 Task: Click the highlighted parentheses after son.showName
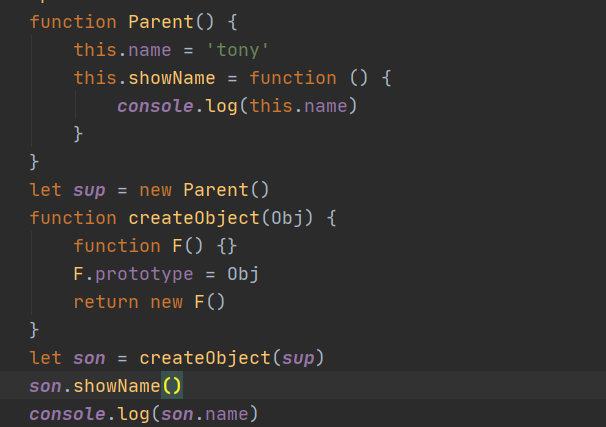[172, 386]
